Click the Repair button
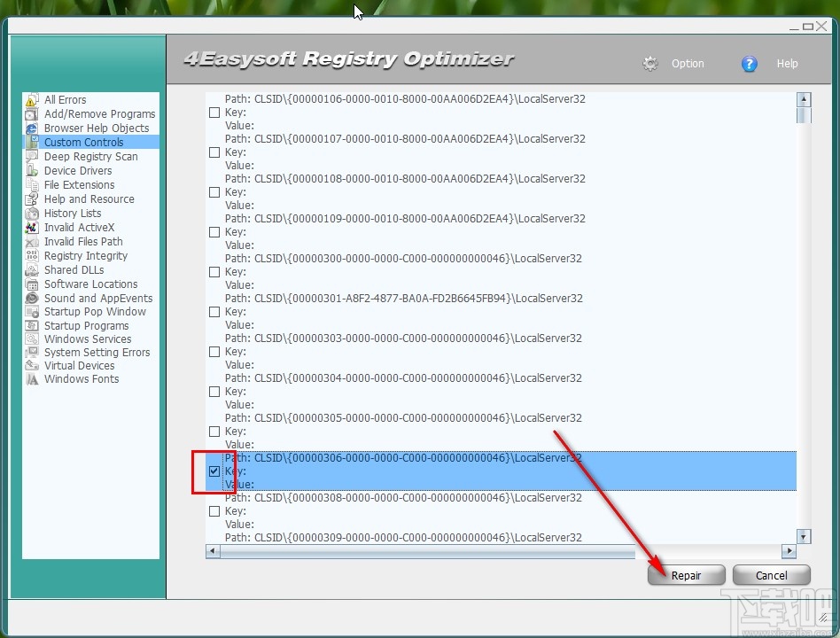The width and height of the screenshot is (840, 638). [686, 575]
